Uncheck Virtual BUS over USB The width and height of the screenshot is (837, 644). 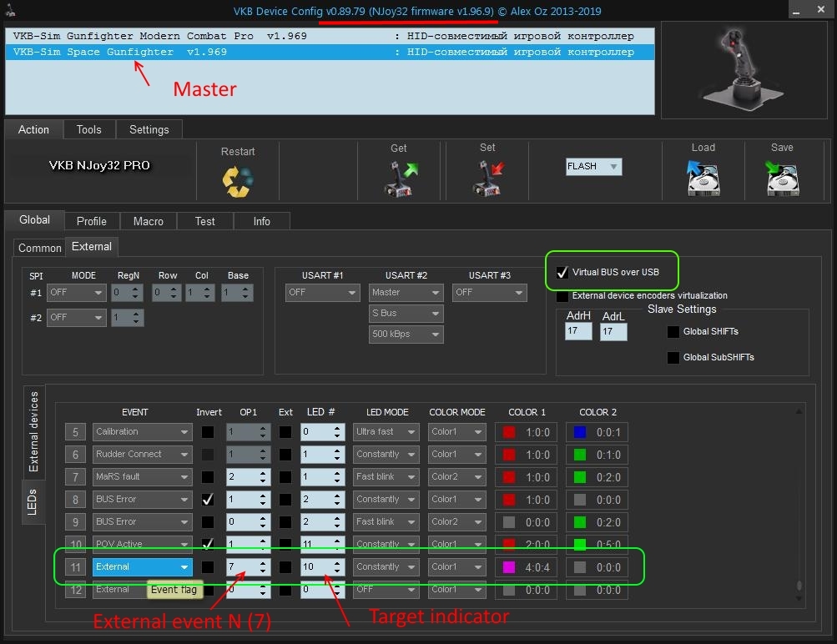562,272
